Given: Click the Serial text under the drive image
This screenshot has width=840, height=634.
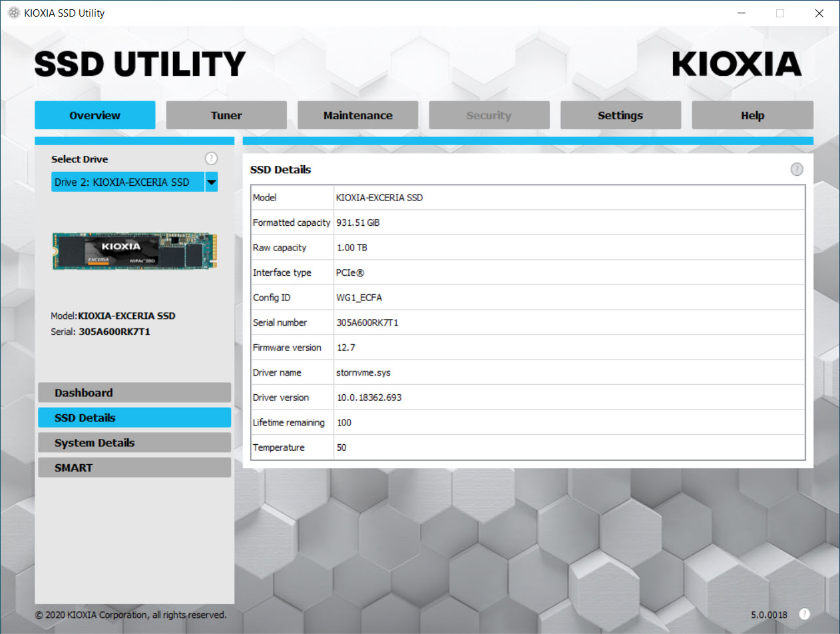Looking at the screenshot, I should [101, 331].
